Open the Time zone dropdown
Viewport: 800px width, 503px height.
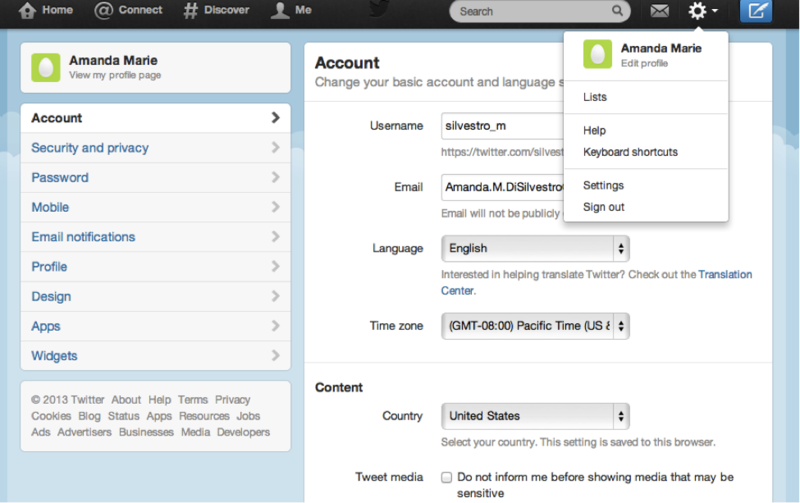pyautogui.click(x=535, y=326)
